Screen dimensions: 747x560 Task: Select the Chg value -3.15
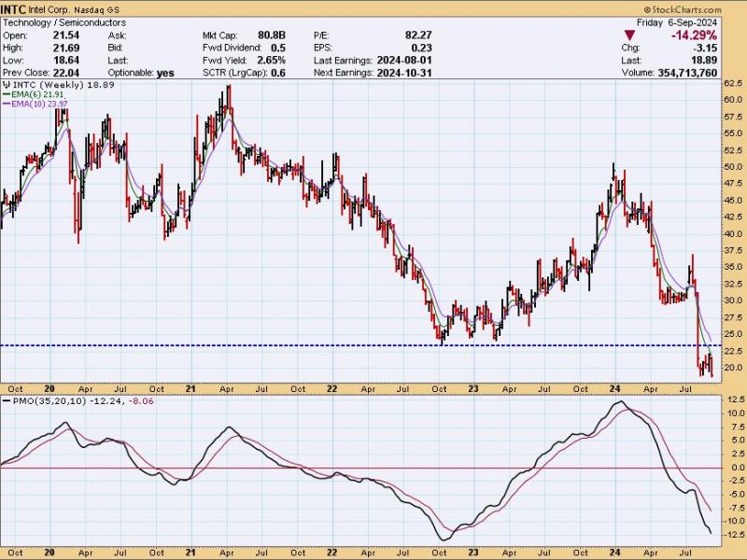[705, 48]
